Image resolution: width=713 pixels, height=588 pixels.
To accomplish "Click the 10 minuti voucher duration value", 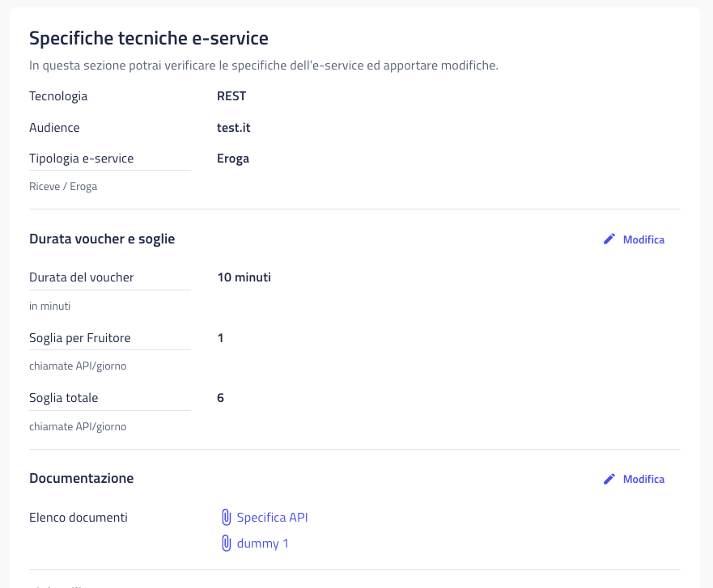I will 244,277.
